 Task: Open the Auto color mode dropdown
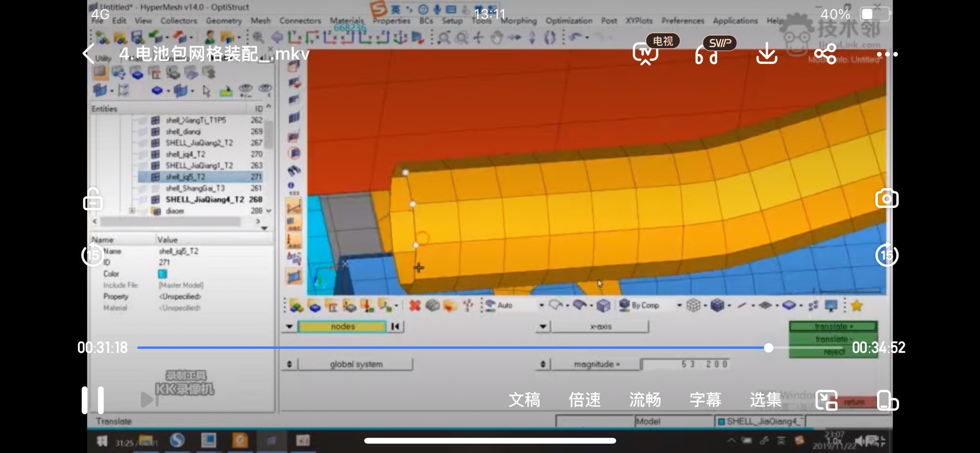pyautogui.click(x=542, y=305)
